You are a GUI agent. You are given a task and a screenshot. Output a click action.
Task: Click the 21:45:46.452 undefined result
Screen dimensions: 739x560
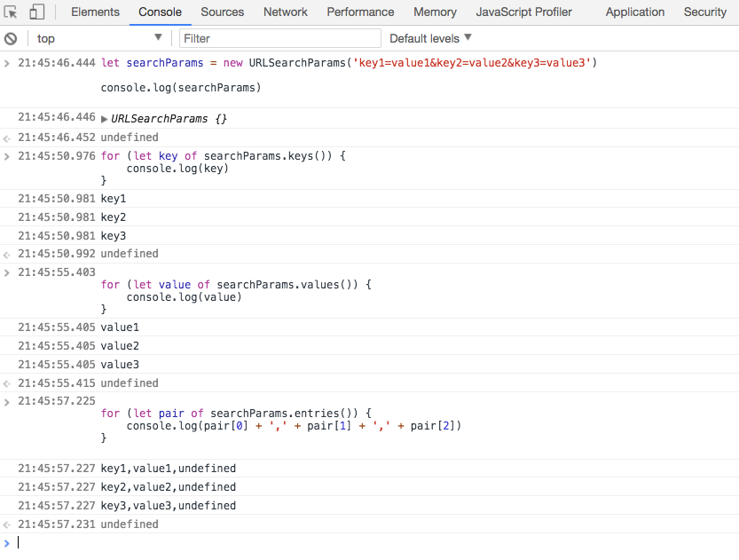(x=130, y=138)
